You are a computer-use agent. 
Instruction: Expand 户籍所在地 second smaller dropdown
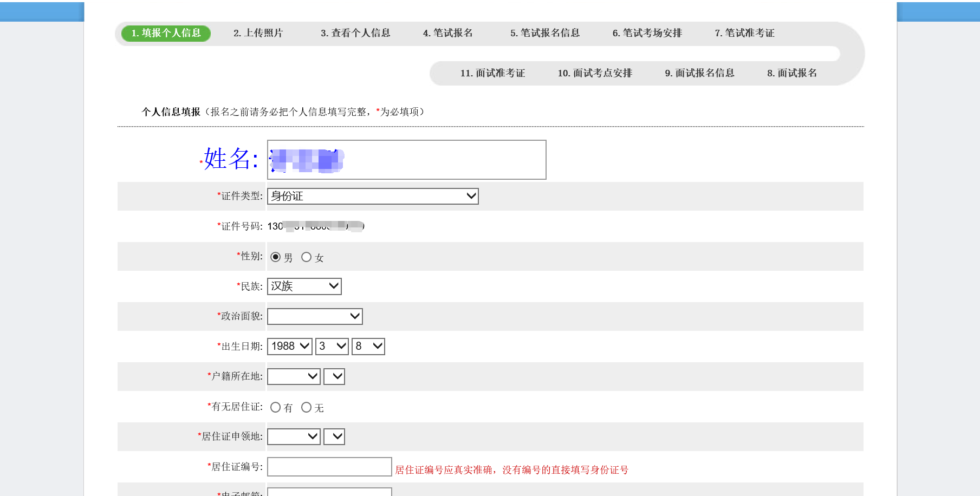coord(334,376)
